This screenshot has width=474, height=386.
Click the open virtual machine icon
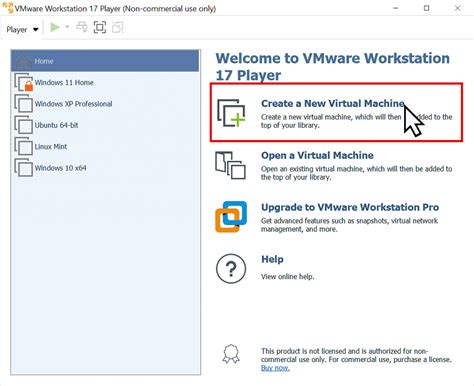tap(231, 165)
